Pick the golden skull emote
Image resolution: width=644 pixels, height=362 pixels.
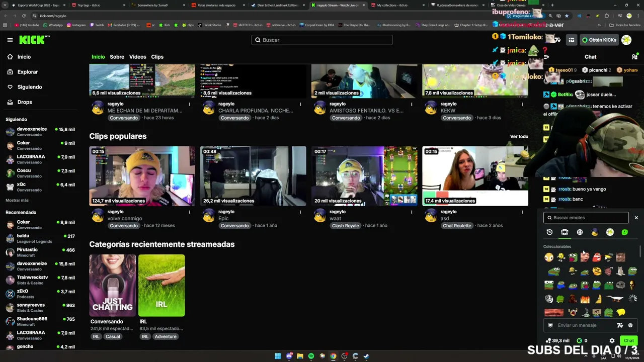click(632, 285)
